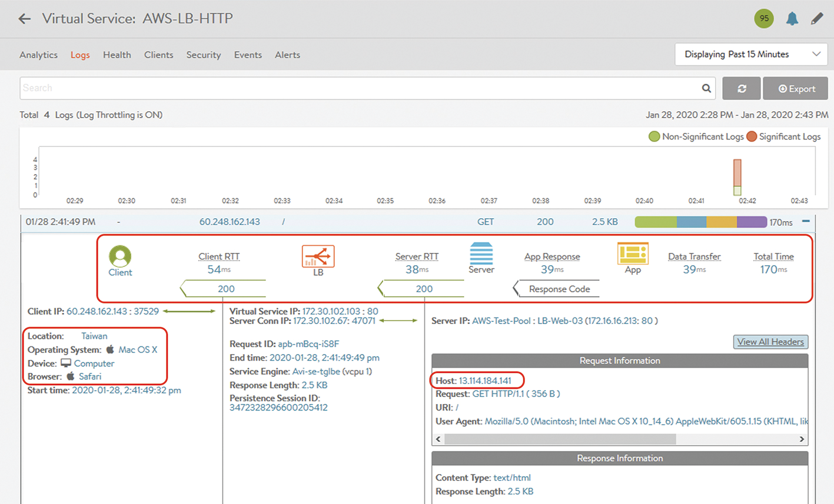The width and height of the screenshot is (834, 504).
Task: Click Server Conn IP 172.30.102.67
Action: tap(334, 321)
